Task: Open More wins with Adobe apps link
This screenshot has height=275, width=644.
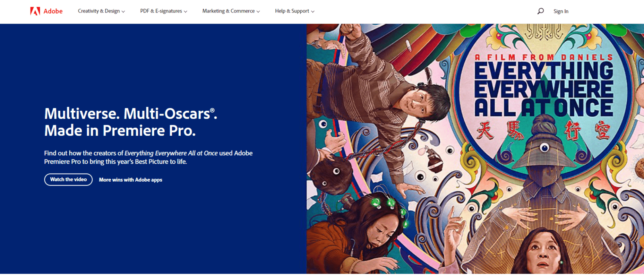Action: [x=130, y=180]
